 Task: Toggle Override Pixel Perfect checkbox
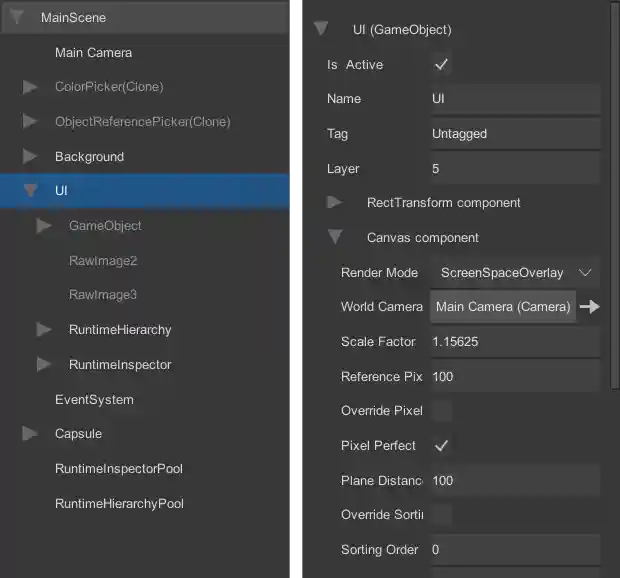tap(441, 411)
